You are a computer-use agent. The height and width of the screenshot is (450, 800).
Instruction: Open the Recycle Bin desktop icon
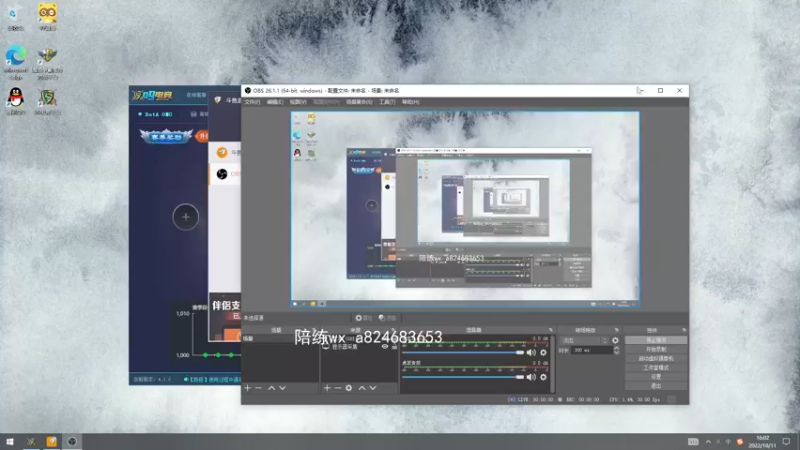15,18
